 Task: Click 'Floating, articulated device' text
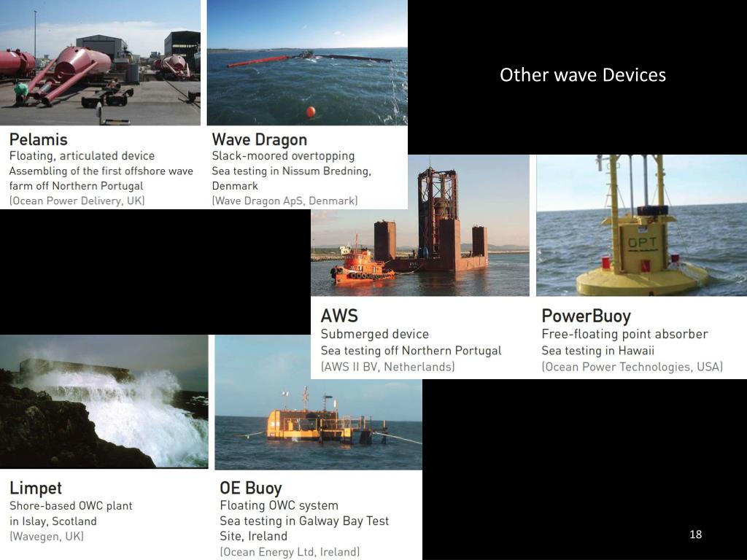[x=82, y=156]
